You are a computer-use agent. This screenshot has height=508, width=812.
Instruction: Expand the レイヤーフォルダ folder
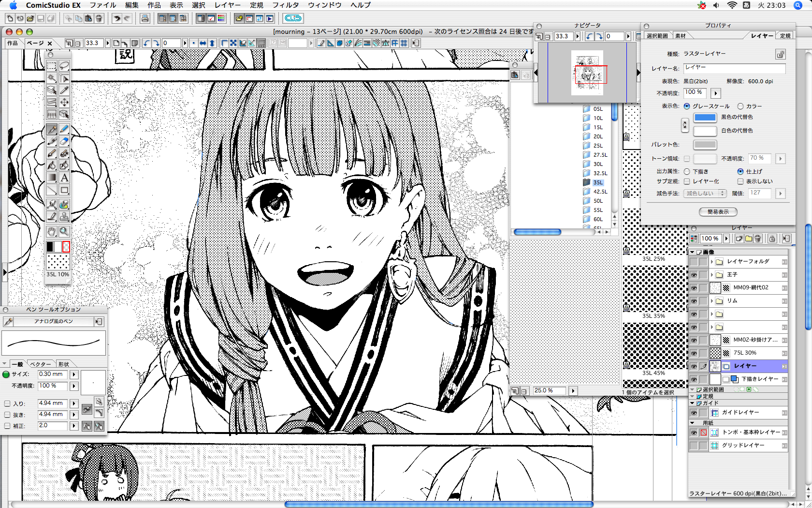(x=712, y=262)
